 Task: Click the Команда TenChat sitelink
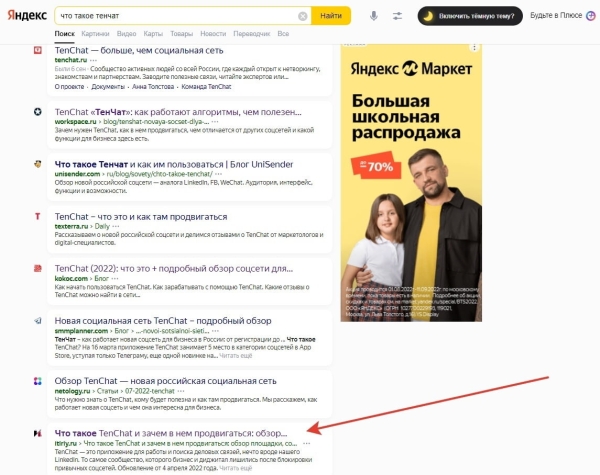[206, 87]
